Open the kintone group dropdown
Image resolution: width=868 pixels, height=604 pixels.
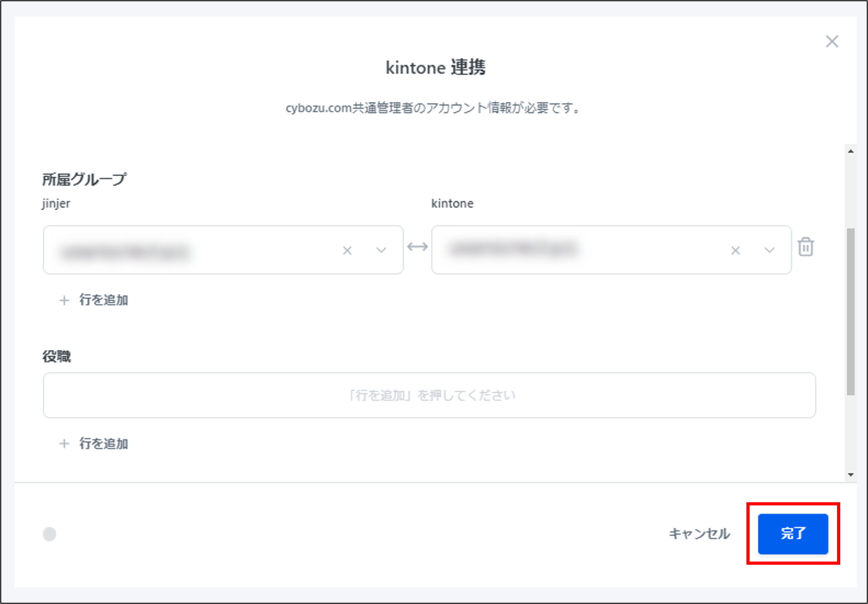pyautogui.click(x=769, y=250)
